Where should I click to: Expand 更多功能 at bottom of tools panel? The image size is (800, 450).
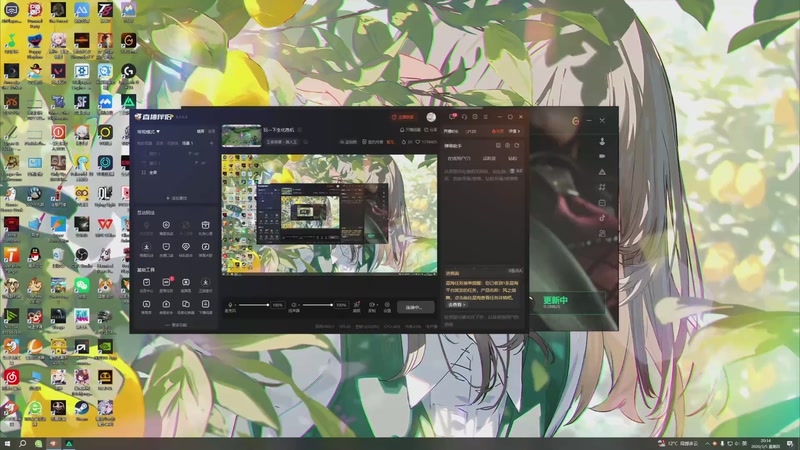(x=177, y=324)
